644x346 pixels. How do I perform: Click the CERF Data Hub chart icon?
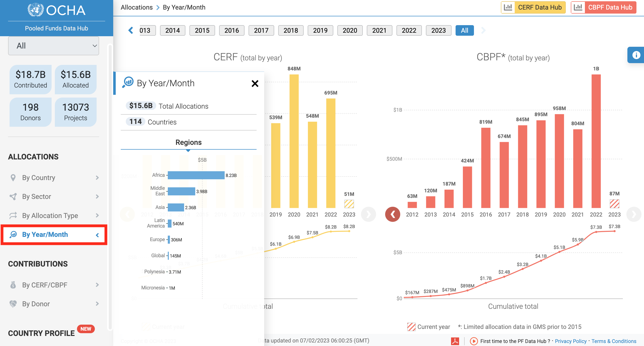point(508,7)
